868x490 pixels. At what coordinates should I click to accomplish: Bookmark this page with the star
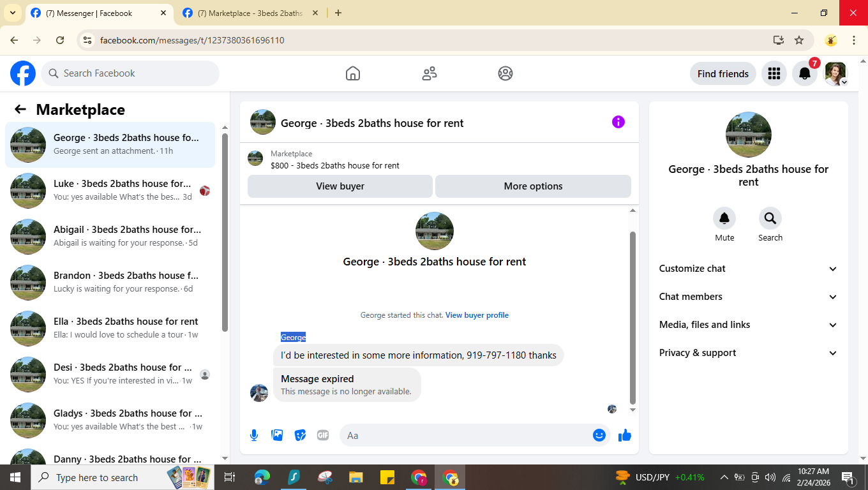pyautogui.click(x=799, y=40)
